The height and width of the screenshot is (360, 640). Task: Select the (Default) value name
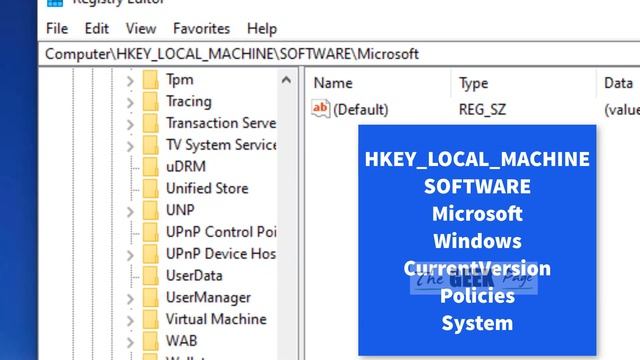pyautogui.click(x=360, y=109)
